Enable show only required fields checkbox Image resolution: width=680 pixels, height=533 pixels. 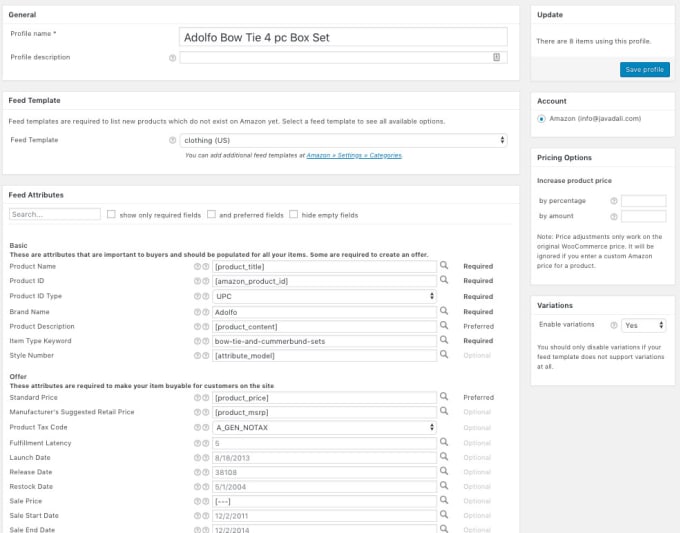111,214
